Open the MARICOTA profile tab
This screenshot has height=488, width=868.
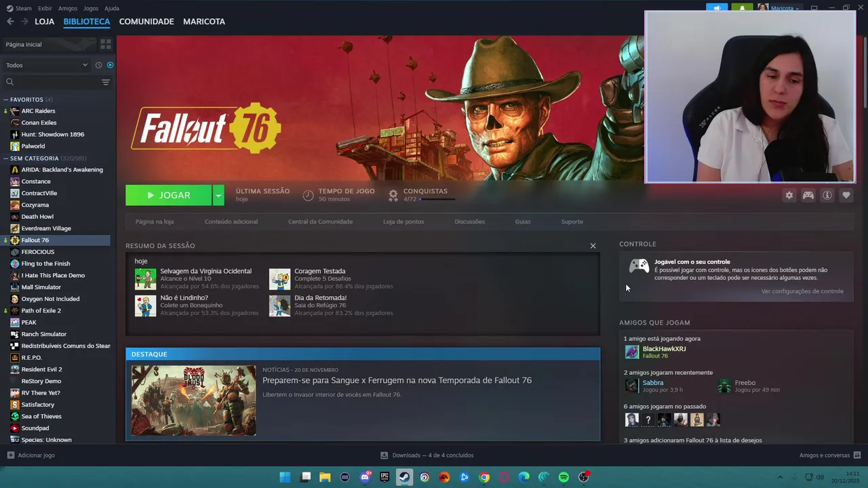point(204,22)
